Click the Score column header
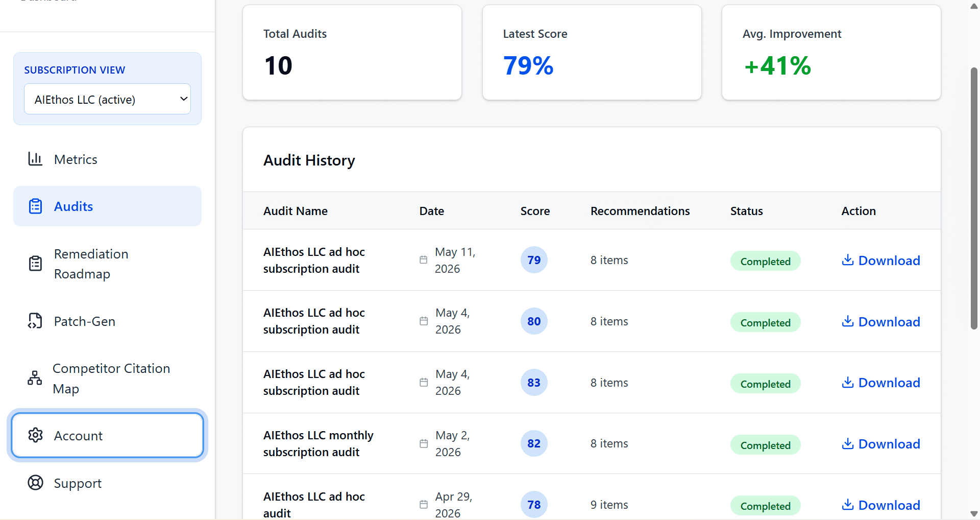 pyautogui.click(x=535, y=211)
